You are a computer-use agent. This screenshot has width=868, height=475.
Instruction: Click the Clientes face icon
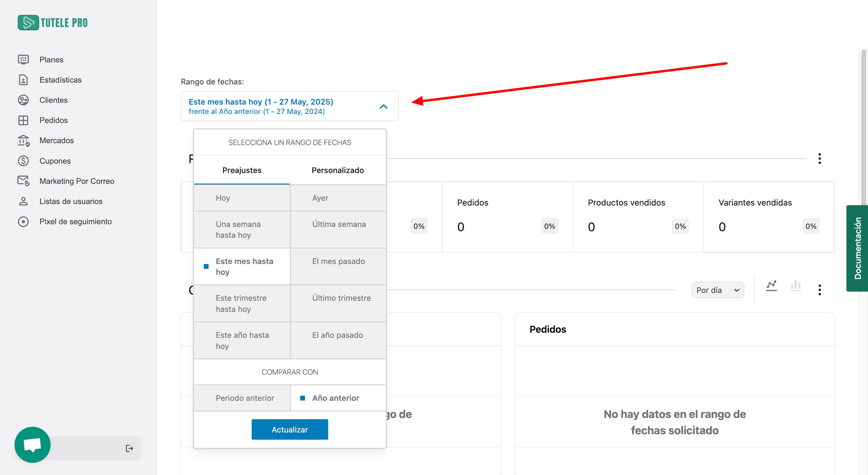[23, 100]
